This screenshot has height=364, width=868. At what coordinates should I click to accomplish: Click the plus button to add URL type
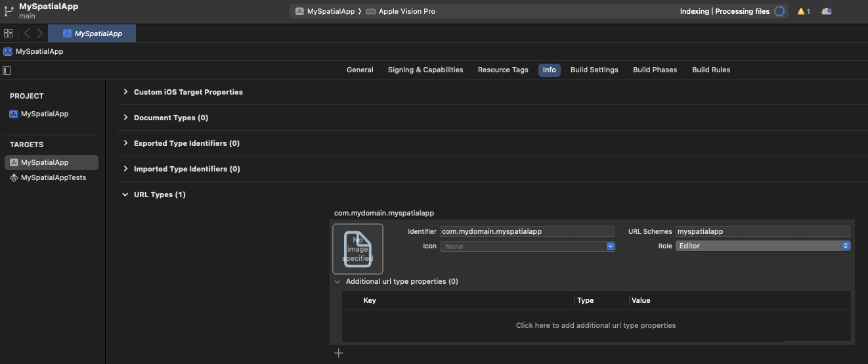click(339, 353)
